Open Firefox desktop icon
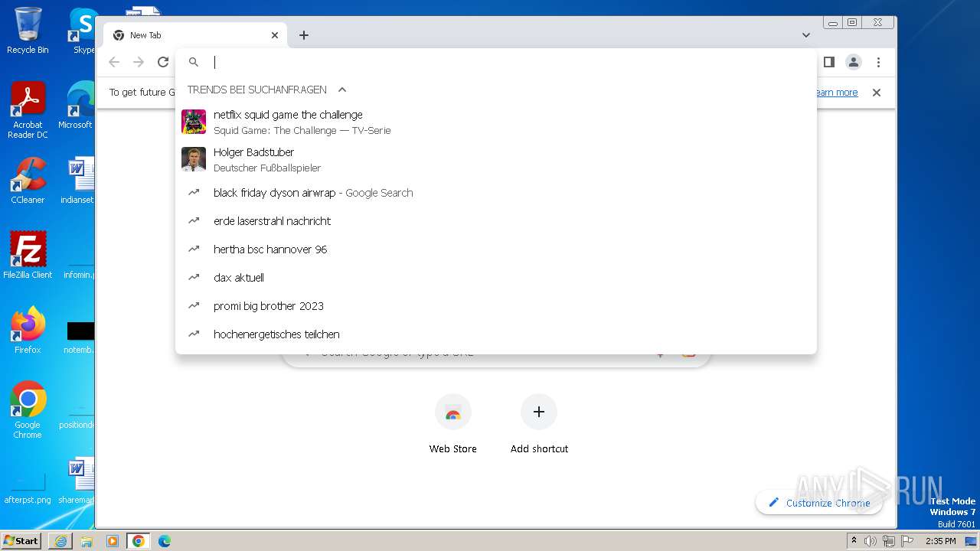Viewport: 980px width, 551px height. click(28, 331)
